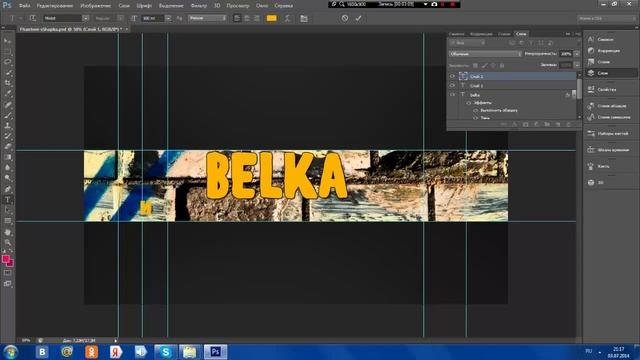Open the layer blend mode dropdown
This screenshot has width=640, height=360.
click(x=485, y=54)
